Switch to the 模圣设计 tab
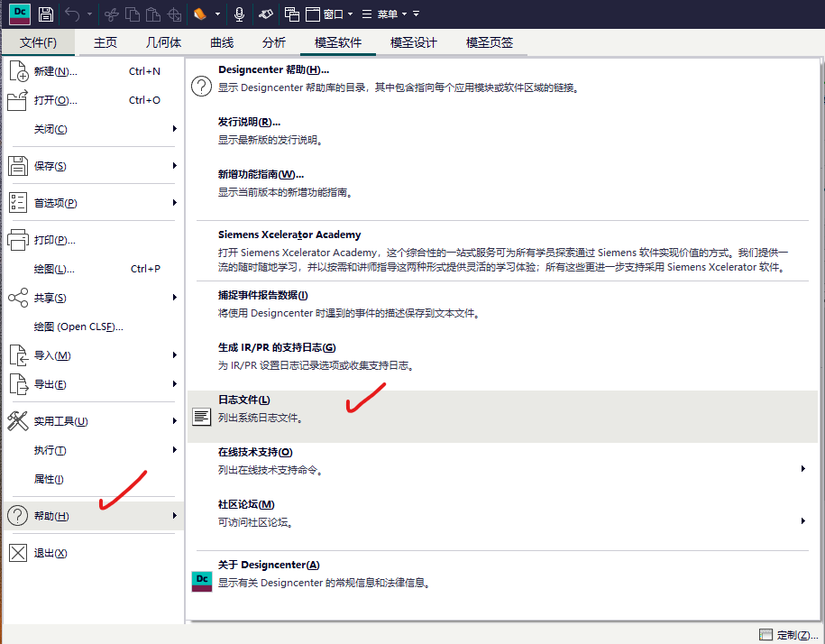 (x=414, y=42)
